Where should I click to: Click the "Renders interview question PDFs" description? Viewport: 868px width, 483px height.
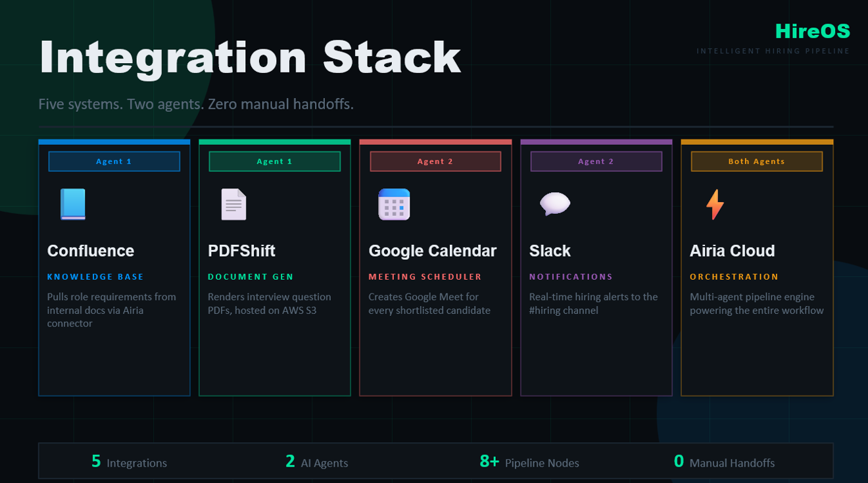pyautogui.click(x=270, y=303)
